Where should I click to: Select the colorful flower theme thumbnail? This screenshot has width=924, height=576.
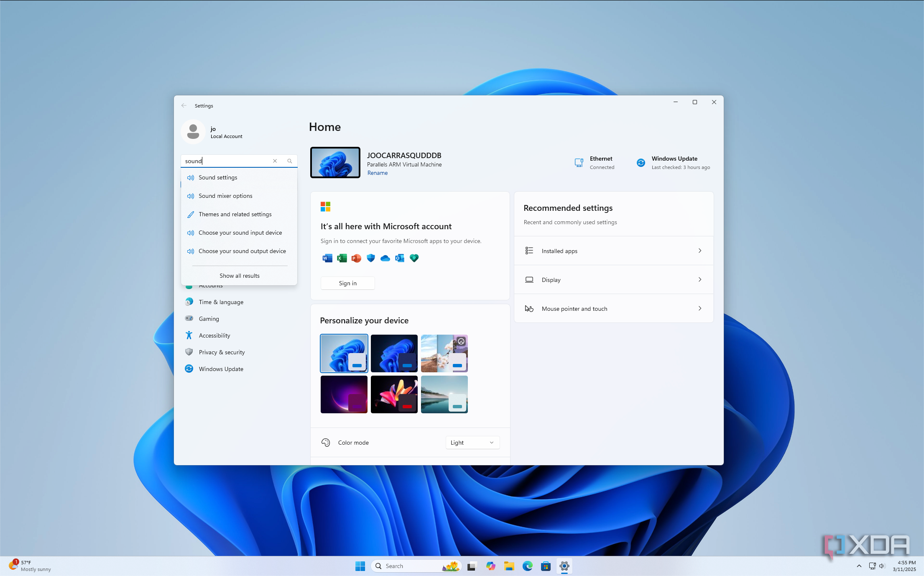click(394, 394)
